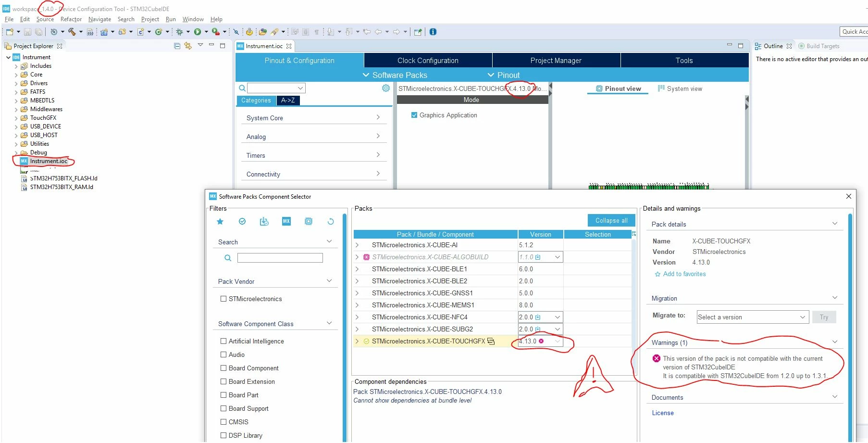Click Link with Editor icon in Project Explorer

click(x=188, y=46)
